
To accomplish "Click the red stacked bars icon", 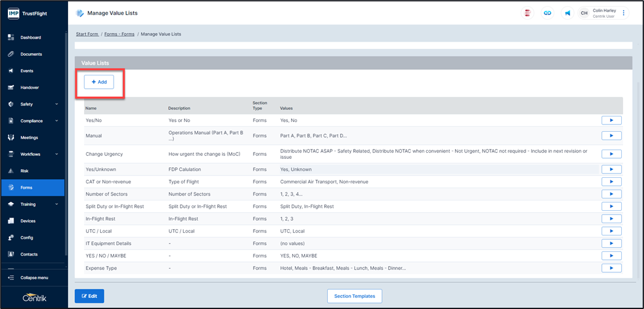I will [x=527, y=13].
